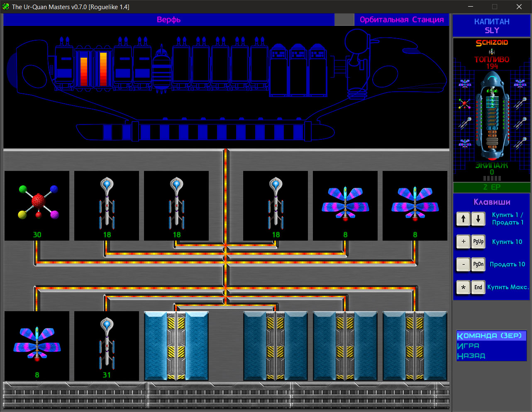Select top-left butterfly escort in flagship panel
This screenshot has width=532, height=412.
(465, 84)
